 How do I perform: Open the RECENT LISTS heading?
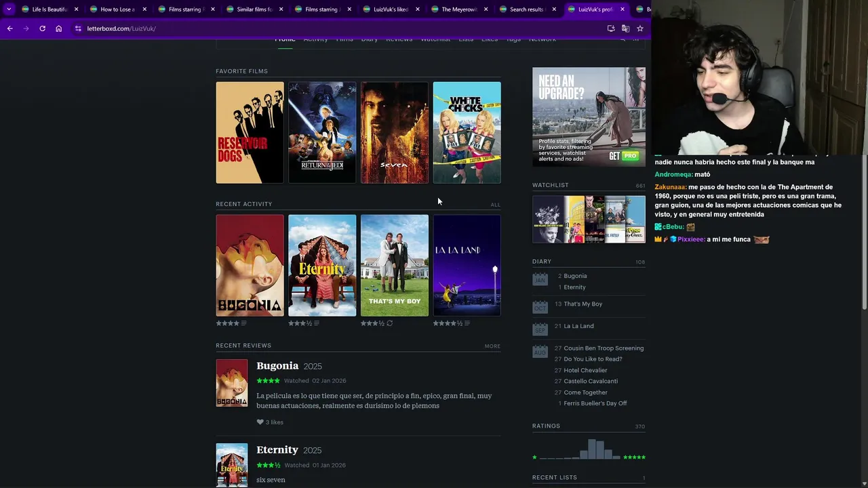coord(555,478)
